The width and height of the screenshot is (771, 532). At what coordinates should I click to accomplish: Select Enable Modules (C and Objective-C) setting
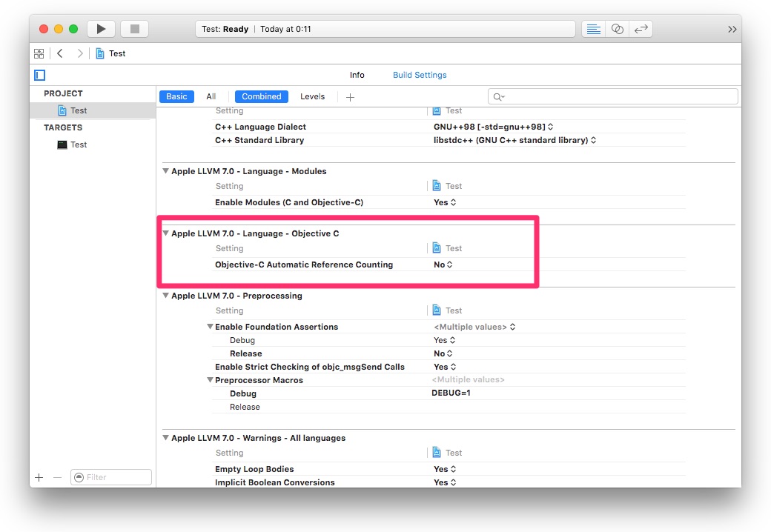pos(289,202)
